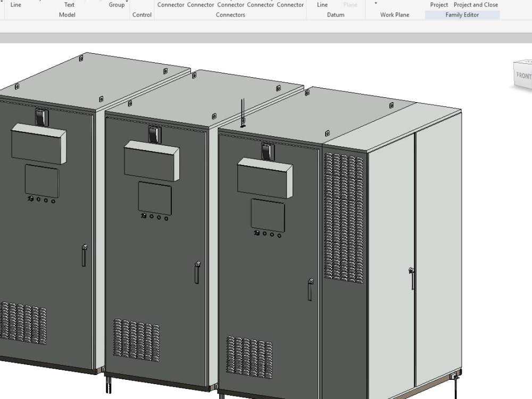Choose the Model Text tool
The width and height of the screenshot is (532, 399).
tap(69, 4)
